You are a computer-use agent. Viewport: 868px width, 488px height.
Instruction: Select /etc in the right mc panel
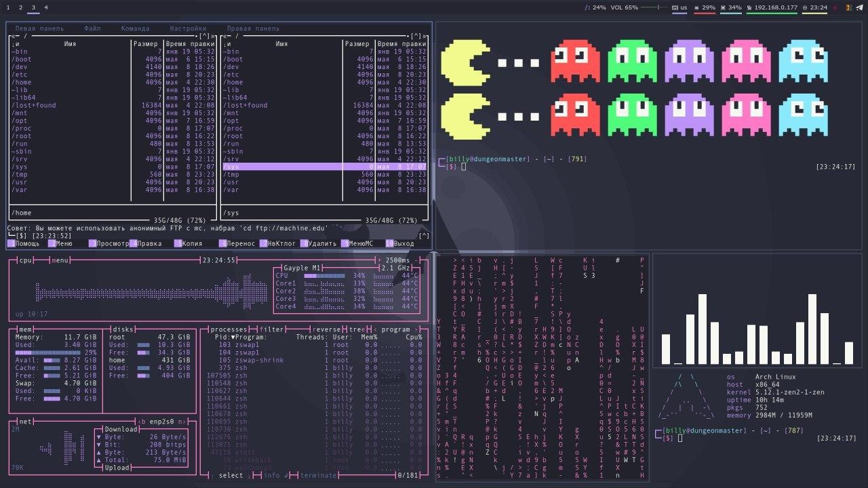(325, 75)
